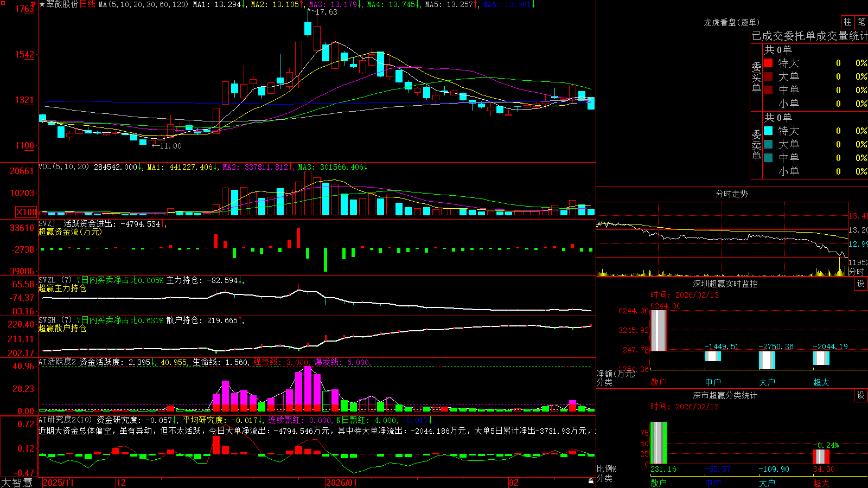Click the cyan swatch for 委卖单 特大
This screenshot has width=868, height=488.
[768, 131]
